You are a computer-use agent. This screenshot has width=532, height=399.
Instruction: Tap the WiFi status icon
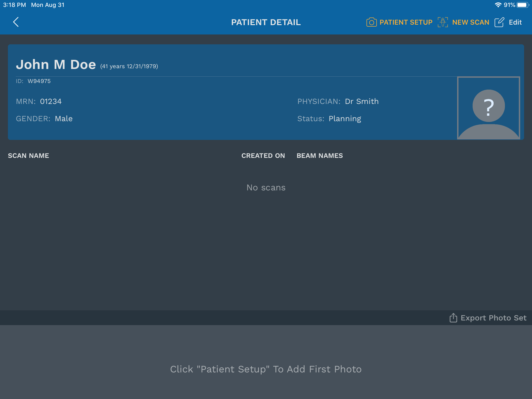498,5
